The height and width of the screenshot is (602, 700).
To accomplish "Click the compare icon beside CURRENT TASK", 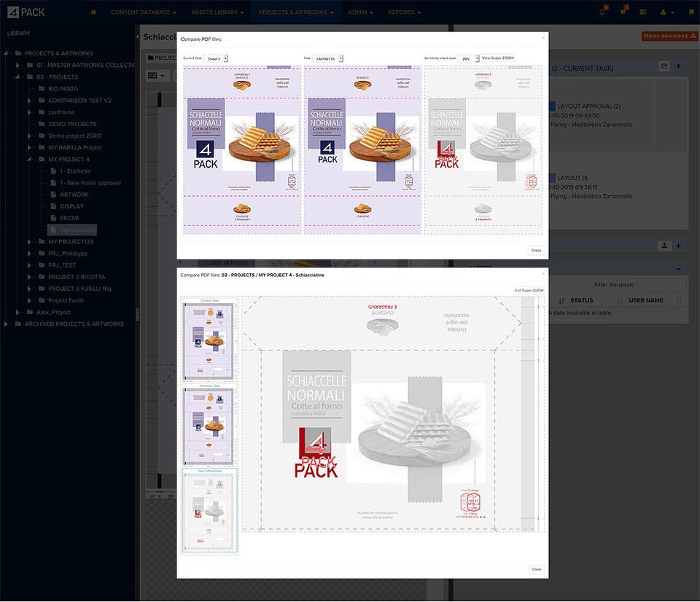I will tap(664, 66).
